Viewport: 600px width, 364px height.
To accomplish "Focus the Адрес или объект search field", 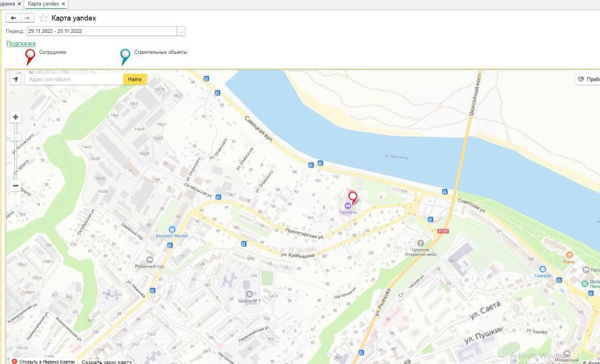I will (74, 79).
